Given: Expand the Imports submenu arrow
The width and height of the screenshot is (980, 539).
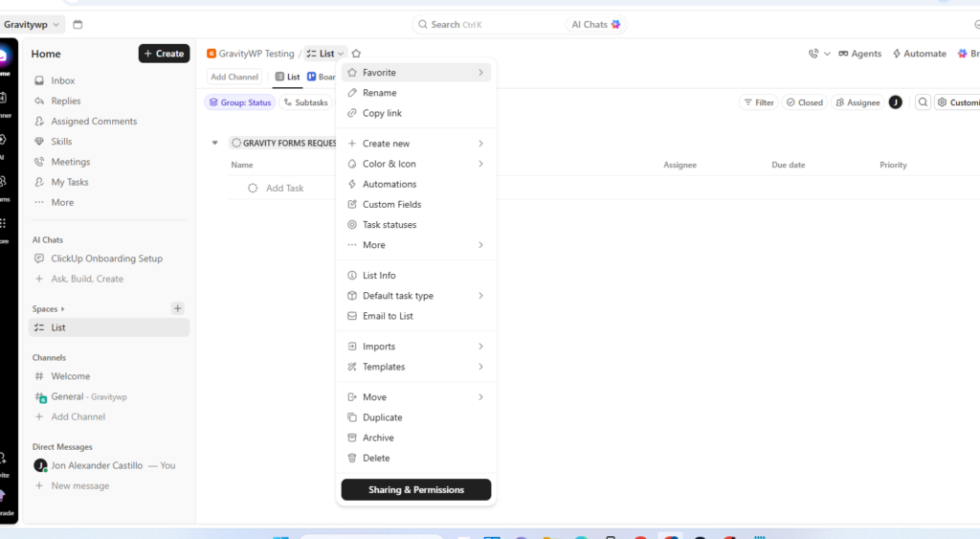Looking at the screenshot, I should [480, 347].
